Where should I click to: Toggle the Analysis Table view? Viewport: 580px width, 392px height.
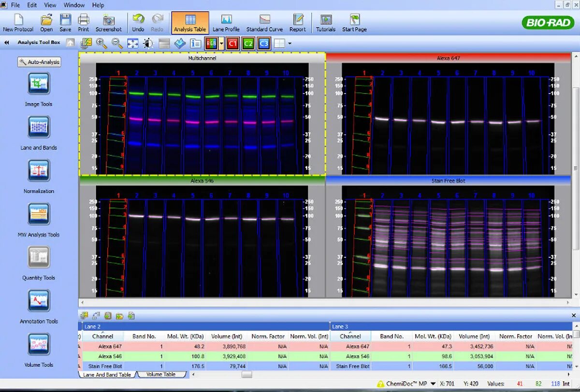coord(190,22)
